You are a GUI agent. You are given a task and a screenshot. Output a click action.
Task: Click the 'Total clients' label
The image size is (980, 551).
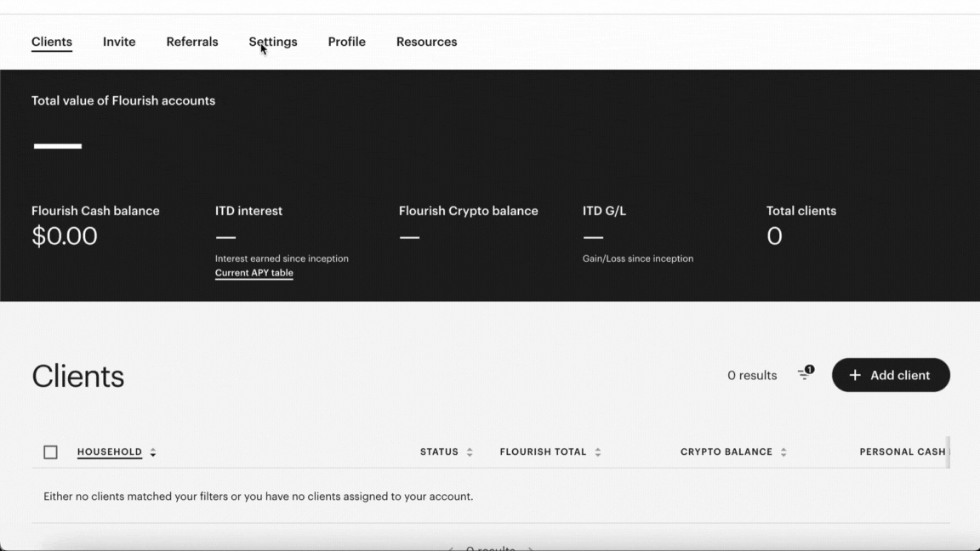(801, 211)
